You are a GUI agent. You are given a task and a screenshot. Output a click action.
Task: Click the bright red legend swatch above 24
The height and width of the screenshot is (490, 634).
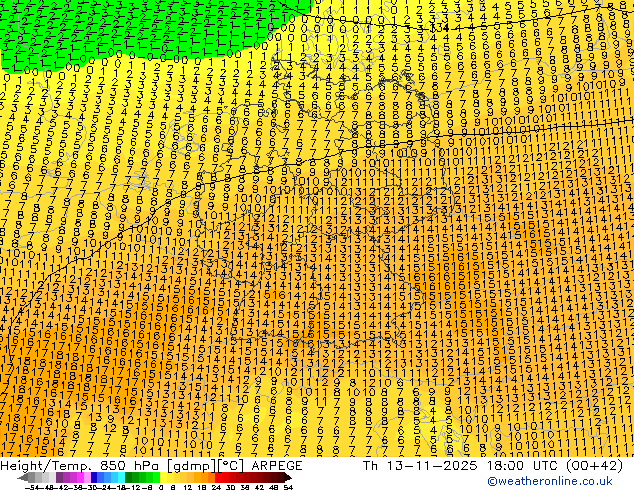click(x=218, y=477)
